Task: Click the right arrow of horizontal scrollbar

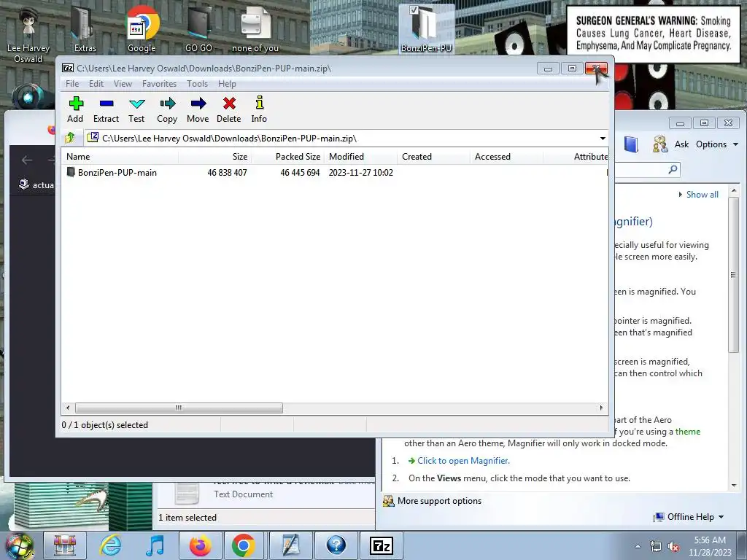Action: click(x=601, y=408)
